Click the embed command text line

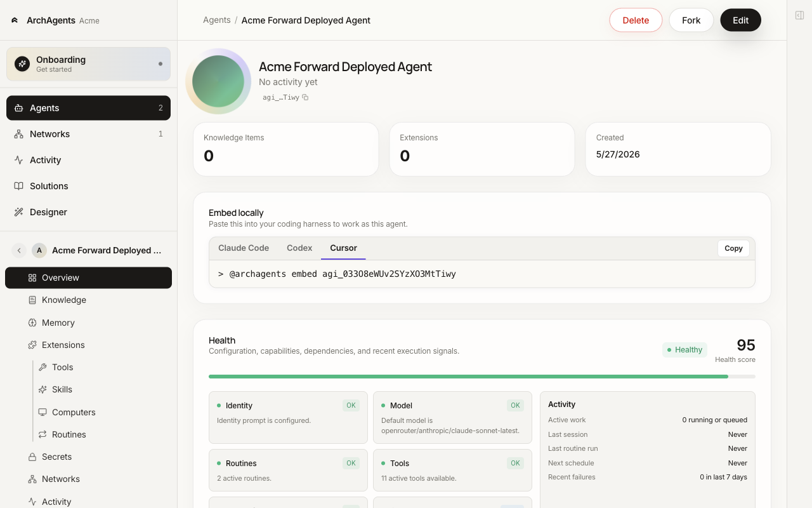coord(337,274)
